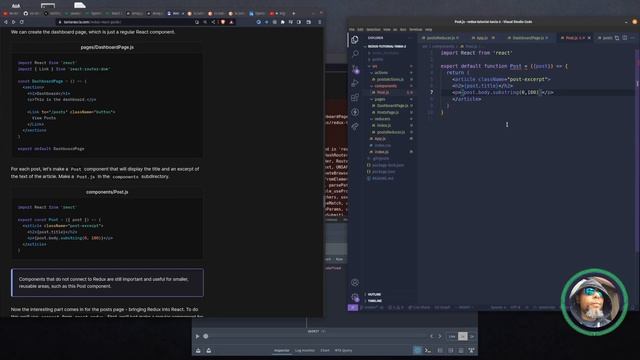
Task: Open the Source Control view in VS Code
Action: pos(355,69)
